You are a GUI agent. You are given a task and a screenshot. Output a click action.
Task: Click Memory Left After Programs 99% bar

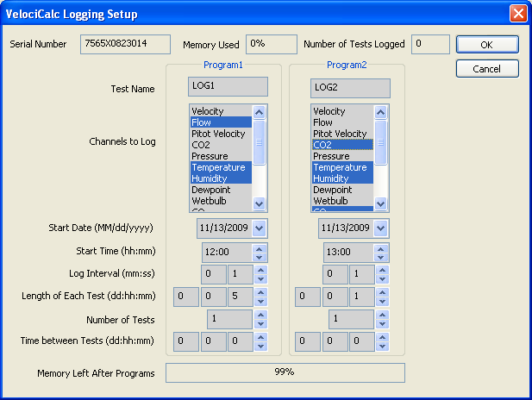(x=285, y=373)
